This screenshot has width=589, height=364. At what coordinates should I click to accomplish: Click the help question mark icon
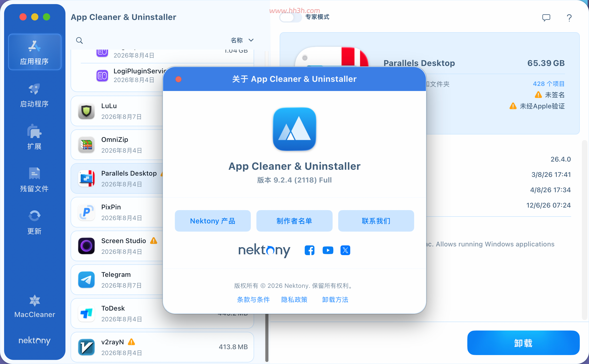pos(569,18)
